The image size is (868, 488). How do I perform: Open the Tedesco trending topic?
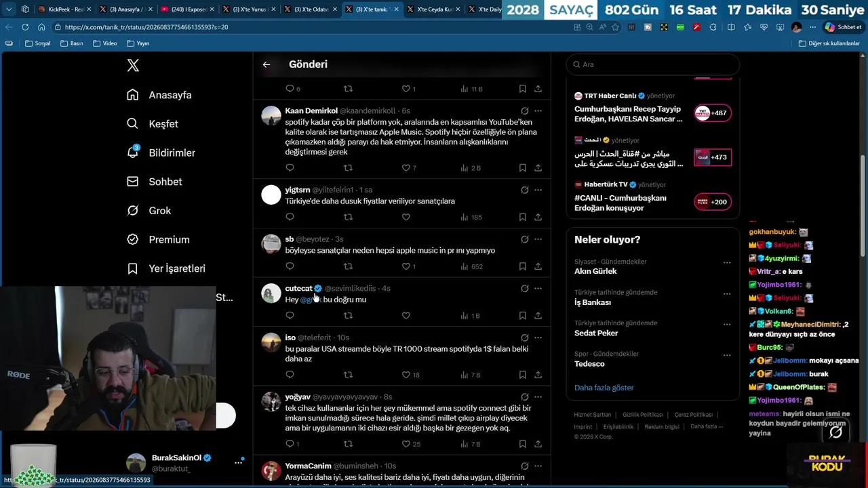click(589, 364)
